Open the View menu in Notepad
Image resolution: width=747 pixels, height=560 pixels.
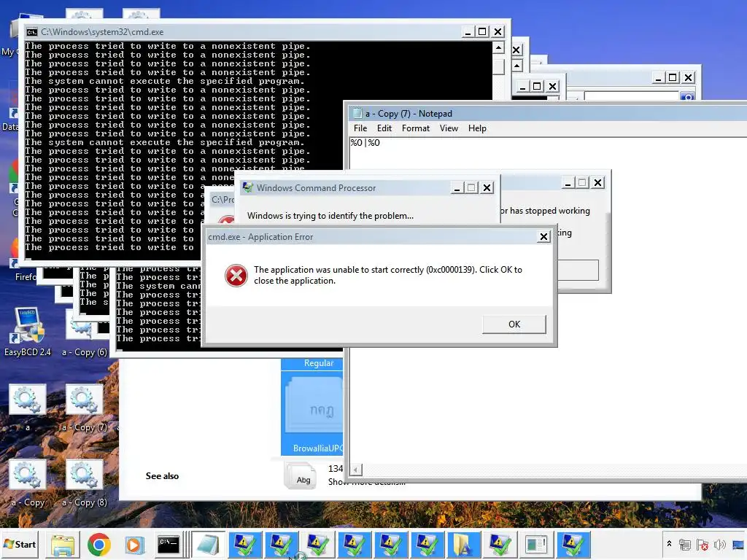coord(449,128)
